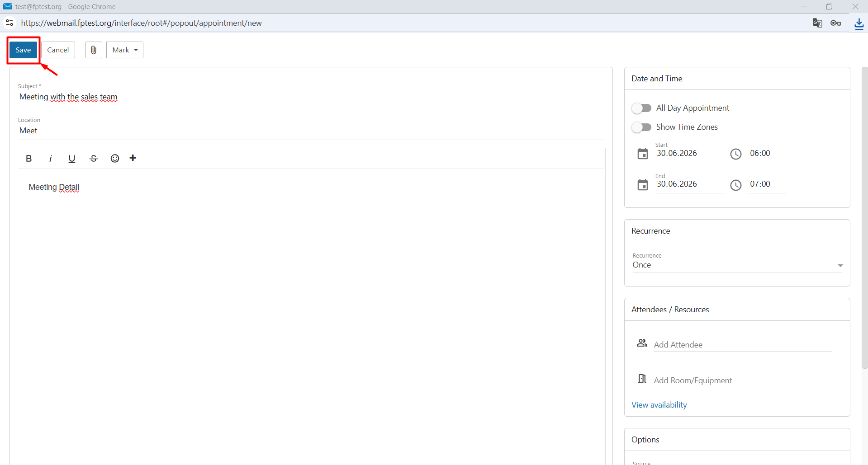Click the plus icon for more formatting

coord(133,158)
